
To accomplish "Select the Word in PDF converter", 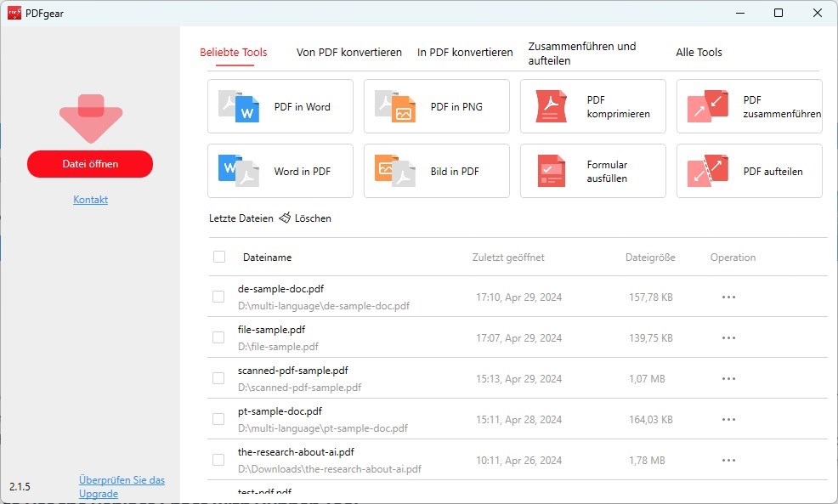I will [x=280, y=170].
